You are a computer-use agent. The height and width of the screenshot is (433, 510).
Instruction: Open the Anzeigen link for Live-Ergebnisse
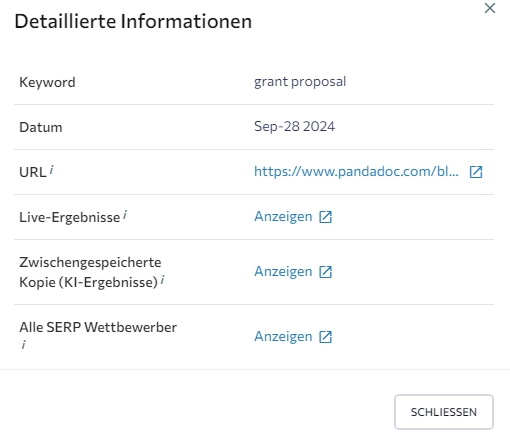(x=283, y=217)
